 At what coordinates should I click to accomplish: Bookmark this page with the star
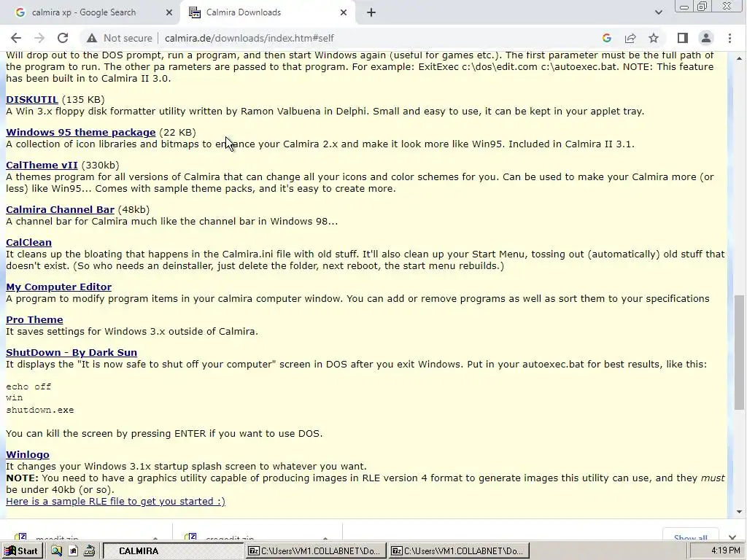point(654,38)
